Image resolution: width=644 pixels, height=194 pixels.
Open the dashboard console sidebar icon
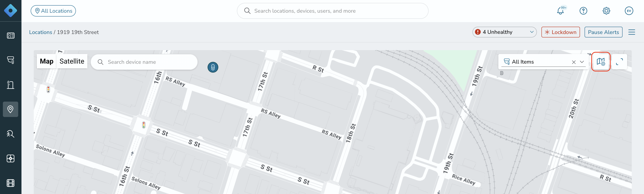[x=11, y=36]
